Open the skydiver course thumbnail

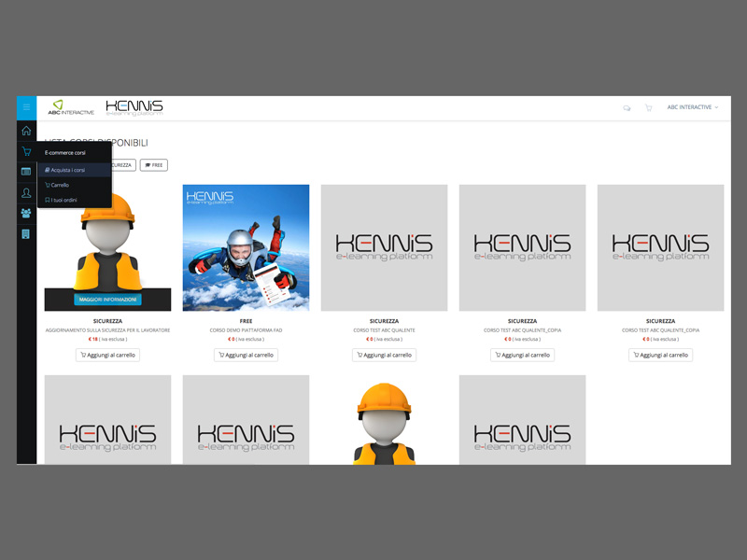pyautogui.click(x=246, y=247)
